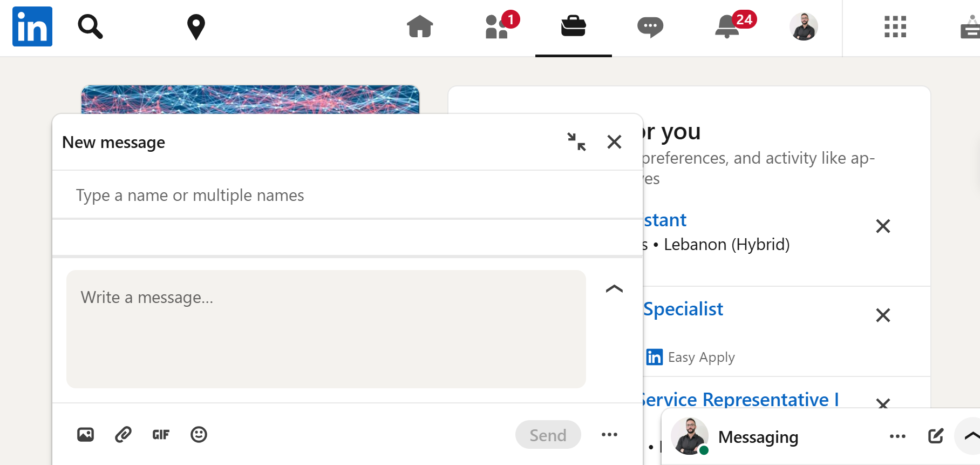Viewport: 980px width, 465px height.
Task: Expand the message compose area chevron
Action: (x=614, y=289)
